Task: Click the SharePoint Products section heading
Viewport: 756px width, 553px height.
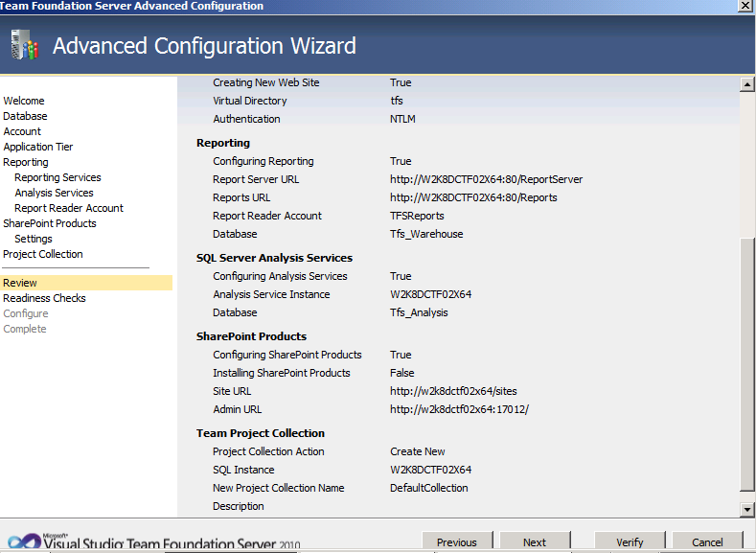Action: 251,336
